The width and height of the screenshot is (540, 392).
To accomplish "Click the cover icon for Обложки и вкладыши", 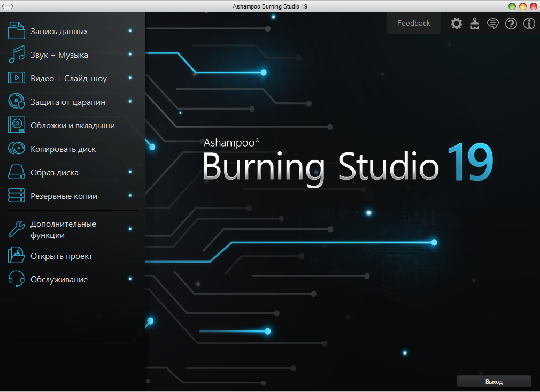I will click(16, 125).
